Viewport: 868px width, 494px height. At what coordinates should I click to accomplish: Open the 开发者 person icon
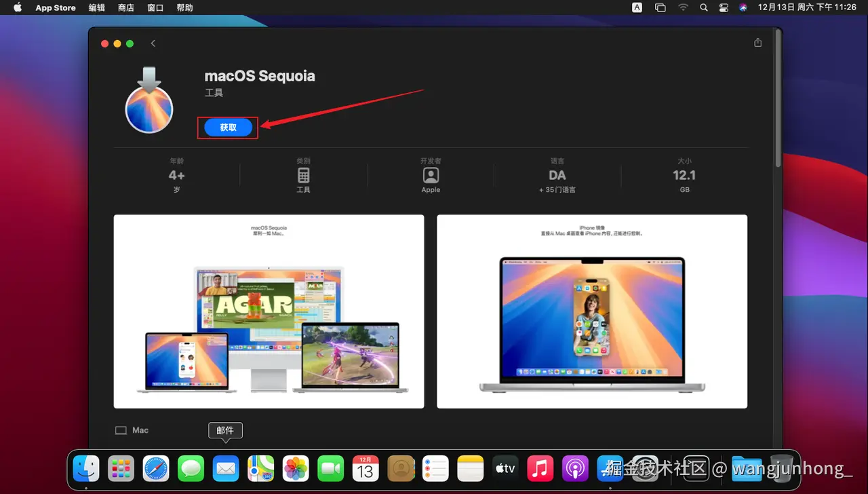click(x=431, y=176)
